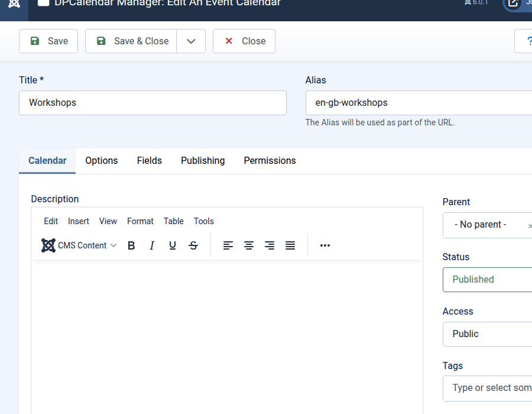Click into the Title input field
This screenshot has width=532, height=414.
click(153, 103)
